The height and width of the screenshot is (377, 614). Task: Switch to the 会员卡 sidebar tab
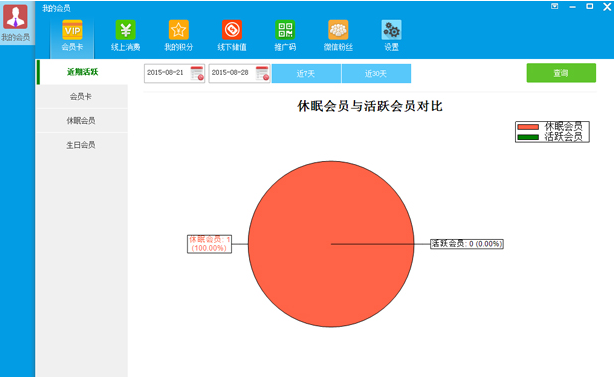tap(82, 96)
